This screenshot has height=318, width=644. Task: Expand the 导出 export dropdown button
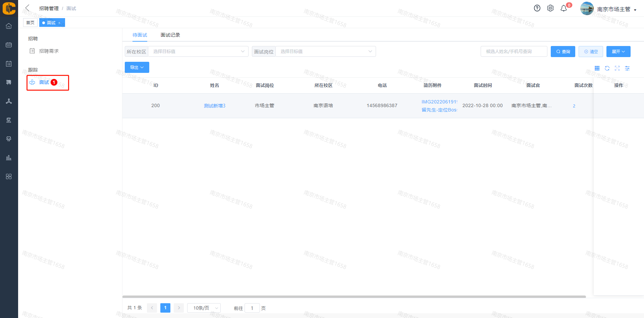pos(137,67)
